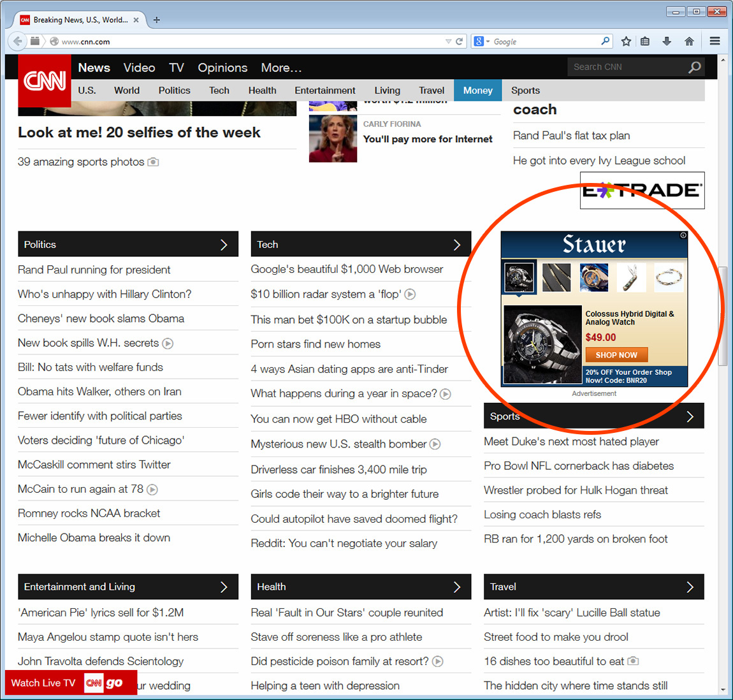Bookmark this page with the star icon
This screenshot has height=700, width=733.
click(x=626, y=41)
